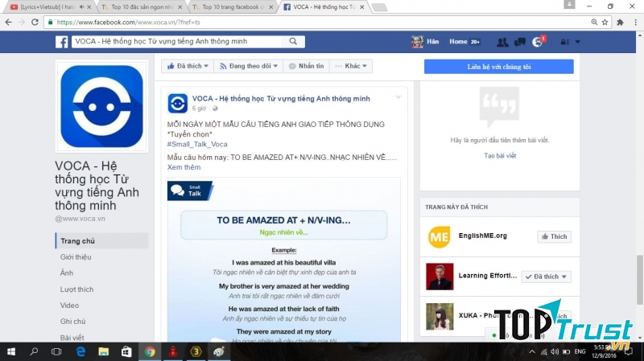
Task: Expand the post options chevron
Action: [398, 97]
